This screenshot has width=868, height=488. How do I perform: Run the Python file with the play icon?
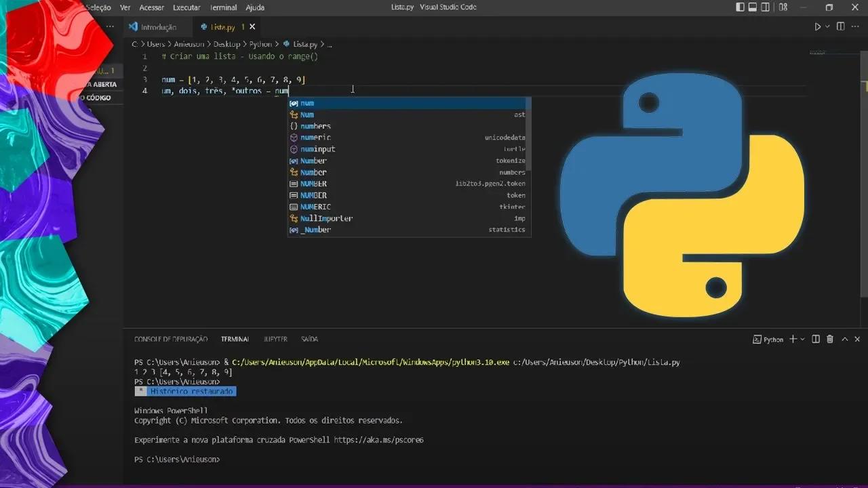pyautogui.click(x=816, y=27)
